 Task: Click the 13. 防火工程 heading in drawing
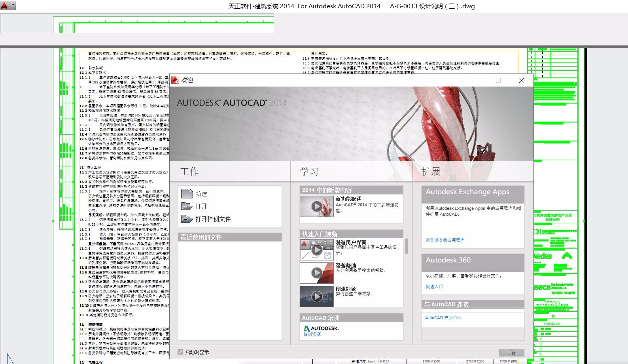tap(90, 168)
